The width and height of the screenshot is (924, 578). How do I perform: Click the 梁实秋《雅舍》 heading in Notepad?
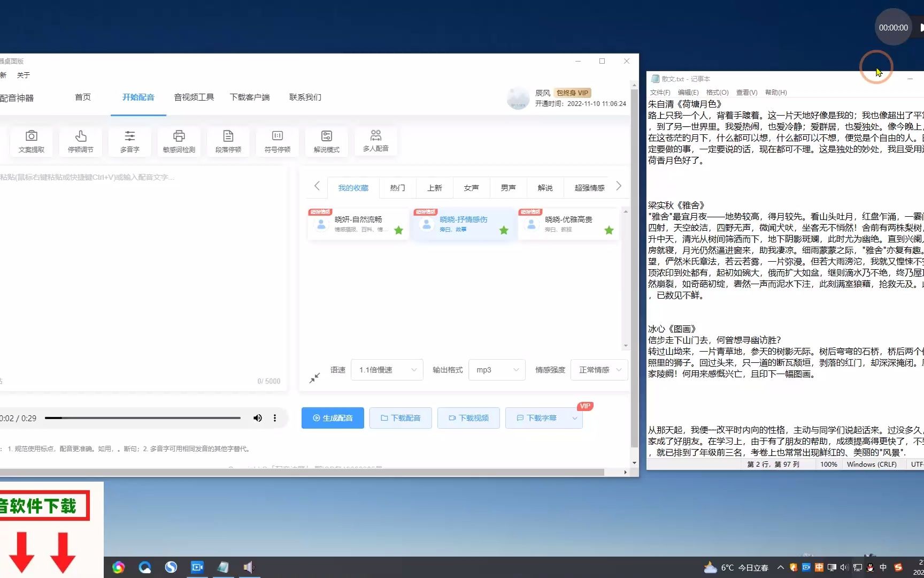676,205
